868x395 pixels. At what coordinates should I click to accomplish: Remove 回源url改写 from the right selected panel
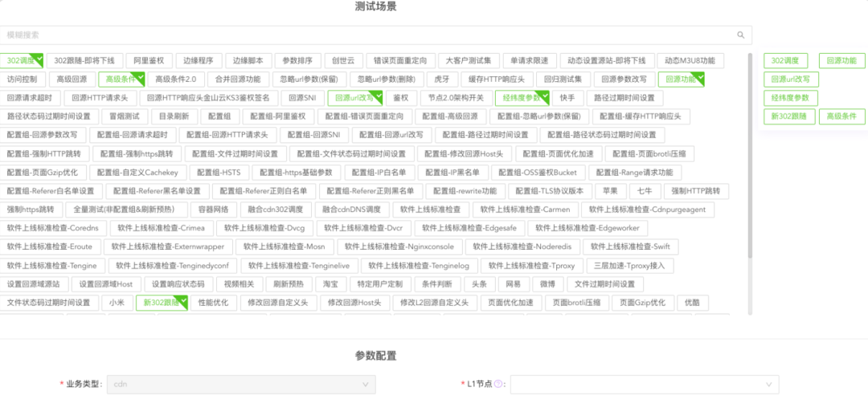[791, 79]
